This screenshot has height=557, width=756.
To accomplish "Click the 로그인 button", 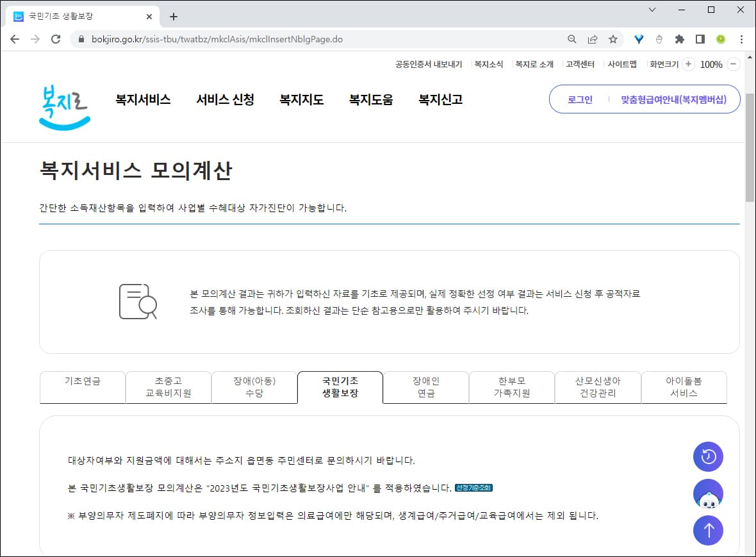I will click(x=579, y=99).
